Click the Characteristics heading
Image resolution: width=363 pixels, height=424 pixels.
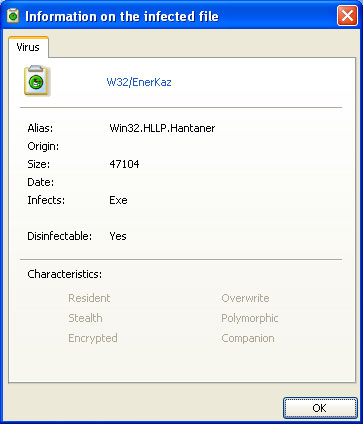65,274
